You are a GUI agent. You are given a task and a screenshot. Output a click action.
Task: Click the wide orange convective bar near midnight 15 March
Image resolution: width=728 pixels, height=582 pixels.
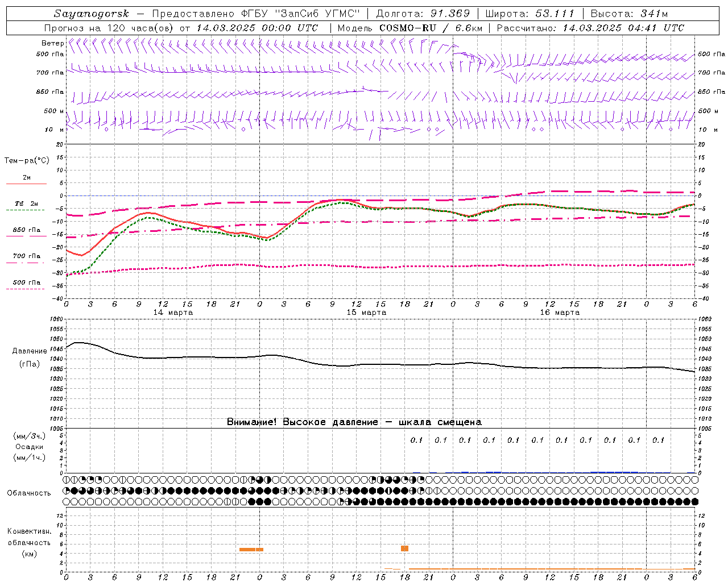251,549
